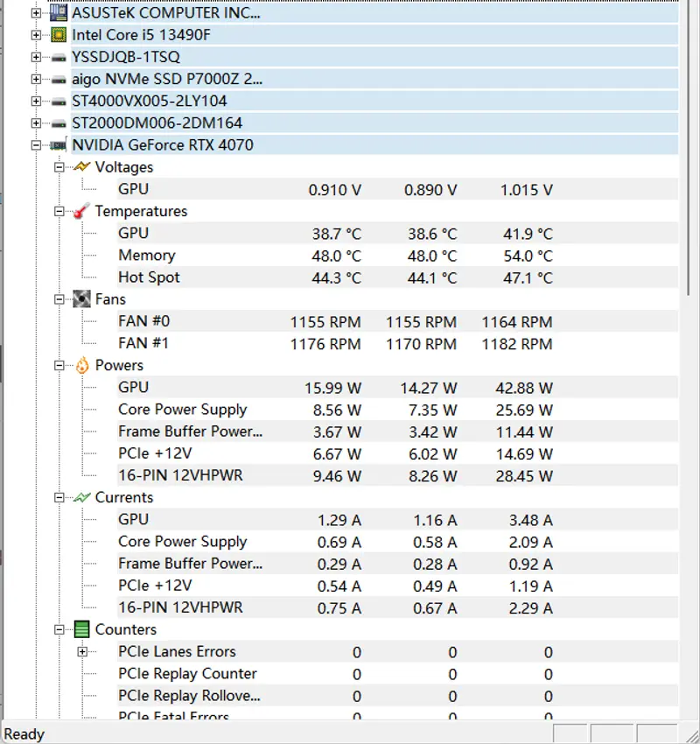Click the motherboard icon beside ASUSTeK COMPUTER INC
The height and width of the screenshot is (744, 700).
pyautogui.click(x=59, y=13)
